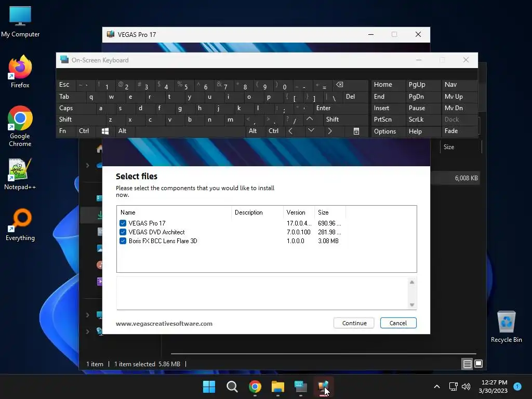Image resolution: width=532 pixels, height=399 pixels.
Task: Click Chrome icon on the taskbar
Action: (255, 387)
